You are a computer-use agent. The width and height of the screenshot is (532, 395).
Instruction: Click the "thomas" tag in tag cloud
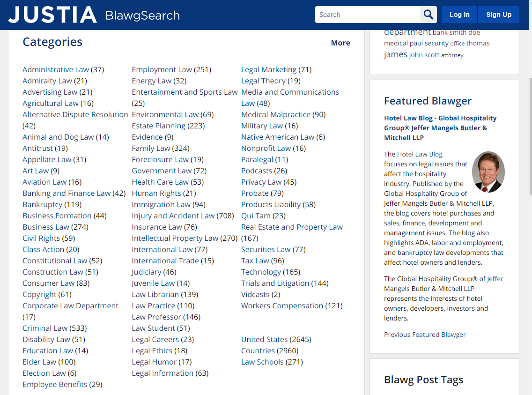click(x=478, y=43)
